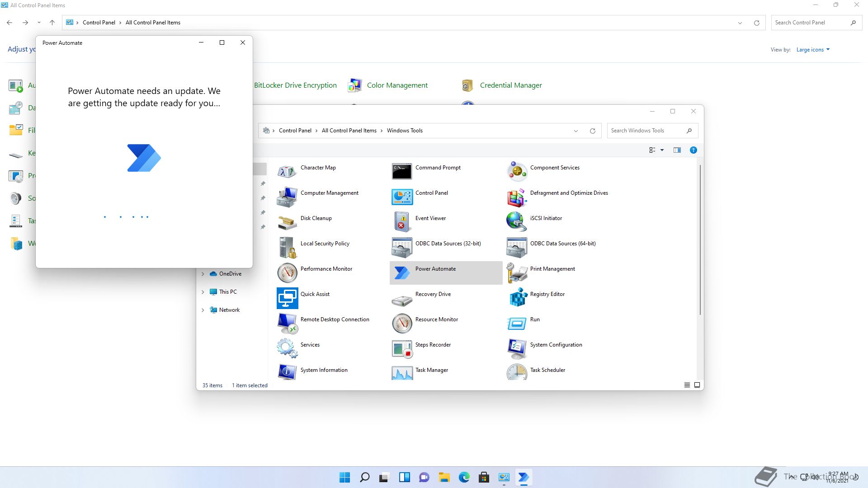Switch to Power Automate on taskbar
868x488 pixels.
click(x=524, y=477)
